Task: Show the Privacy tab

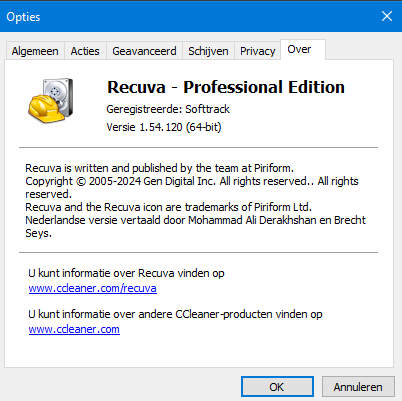Action: point(258,51)
